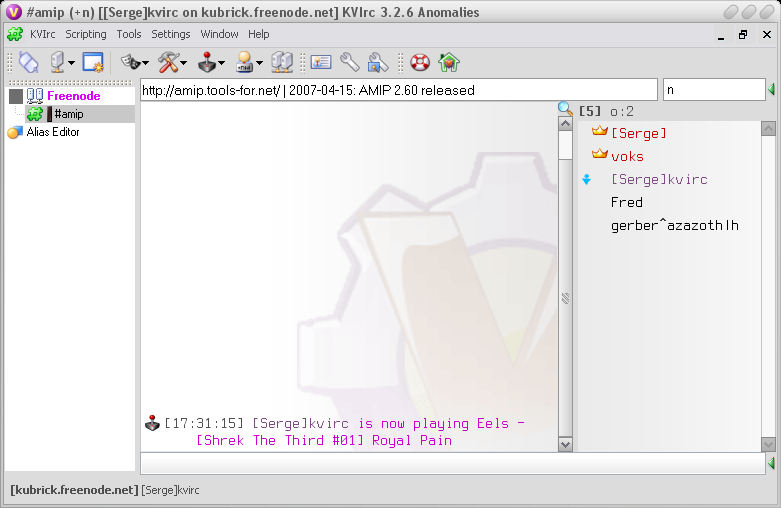Open the KVIrc menu
The height and width of the screenshot is (508, 781).
tap(42, 34)
